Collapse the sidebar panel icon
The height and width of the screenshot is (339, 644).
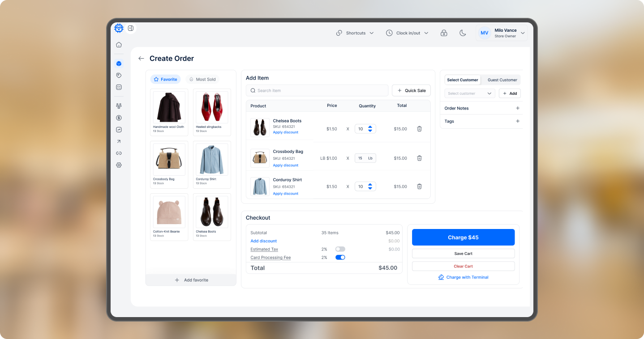131,28
